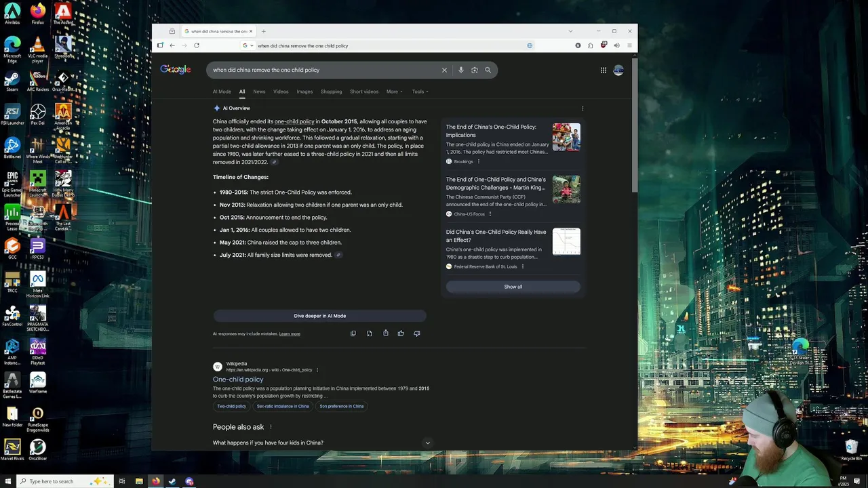Click the Google search input field
This screenshot has width=868, height=488.
point(324,70)
